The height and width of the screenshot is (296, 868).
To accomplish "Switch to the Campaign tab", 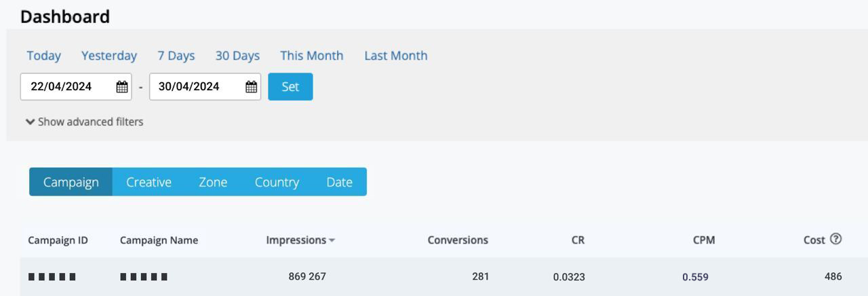I will point(71,182).
